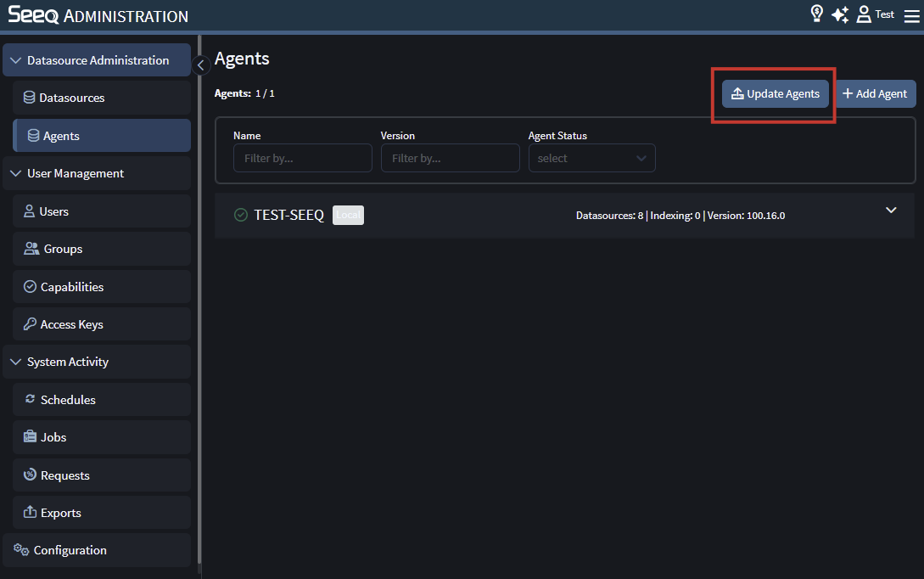Collapse the Datasource Administration section

(16, 60)
